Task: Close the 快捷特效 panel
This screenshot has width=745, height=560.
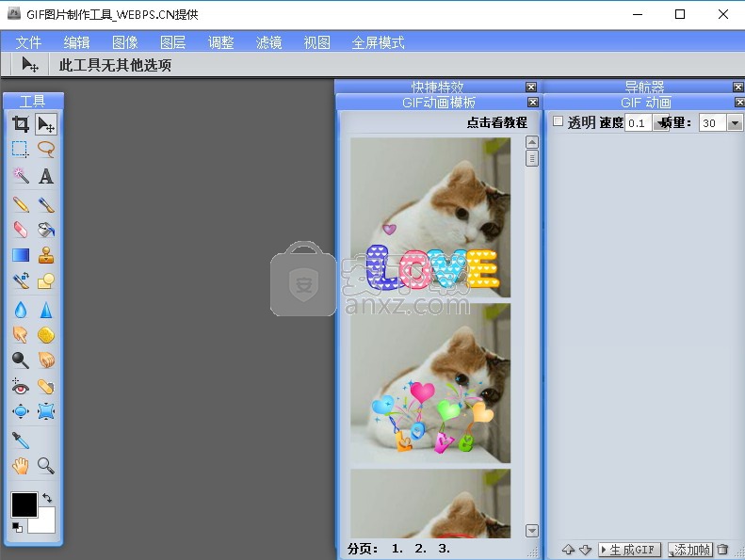Action: click(x=531, y=87)
